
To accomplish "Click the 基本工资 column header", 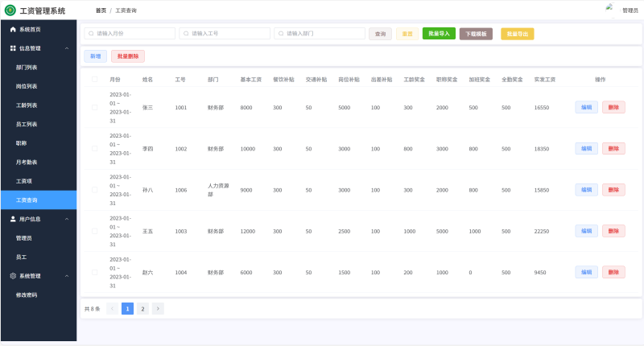I will (251, 80).
